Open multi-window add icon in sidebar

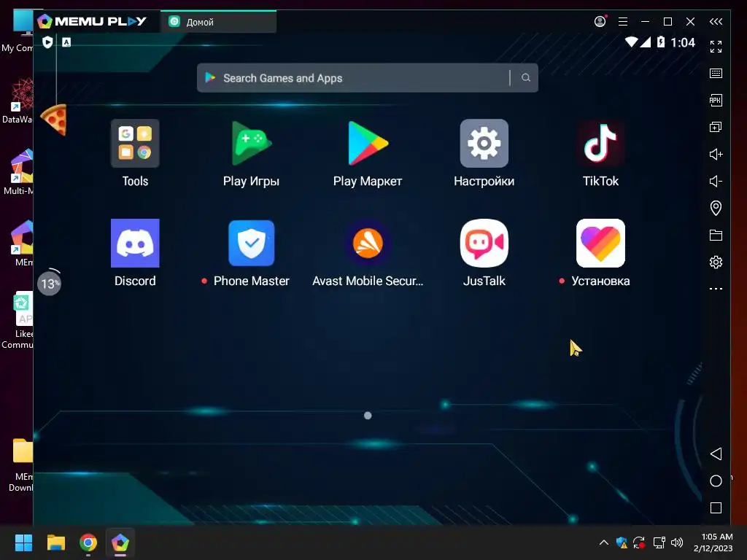pyautogui.click(x=716, y=127)
